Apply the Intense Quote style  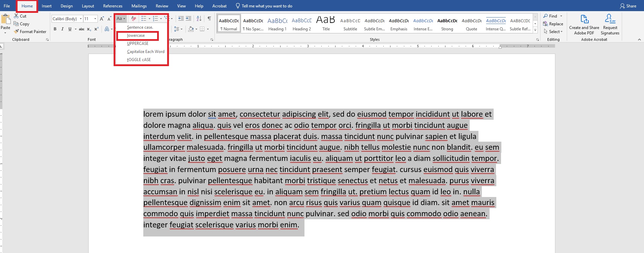496,23
